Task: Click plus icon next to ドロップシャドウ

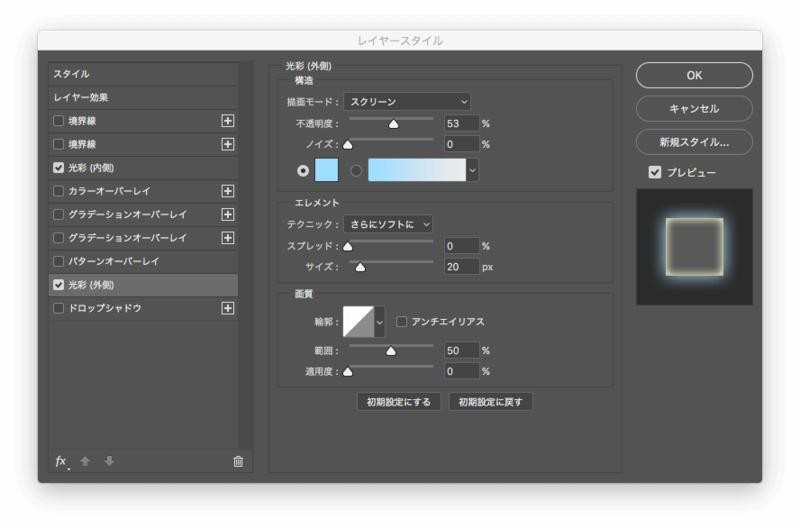Action: 228,308
